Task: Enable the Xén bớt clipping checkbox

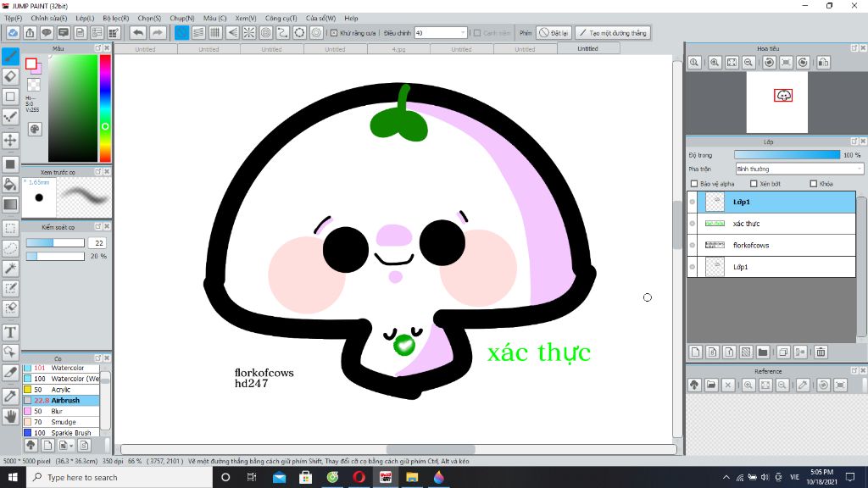Action: click(754, 184)
